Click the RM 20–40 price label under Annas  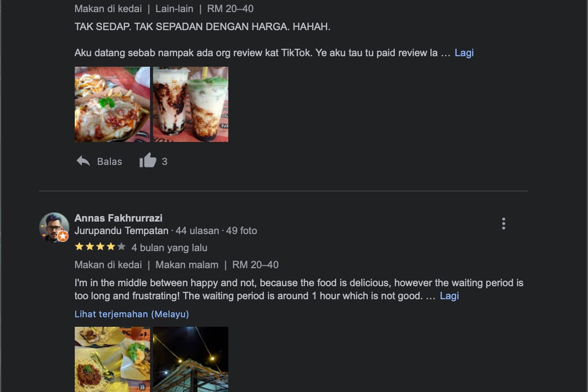click(x=256, y=265)
